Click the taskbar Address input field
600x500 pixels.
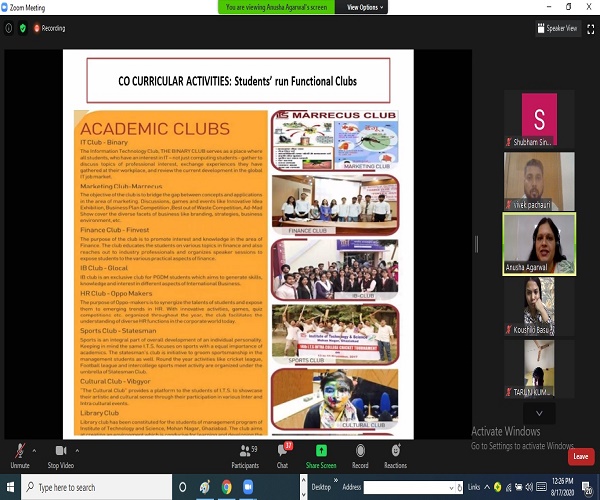(406, 487)
